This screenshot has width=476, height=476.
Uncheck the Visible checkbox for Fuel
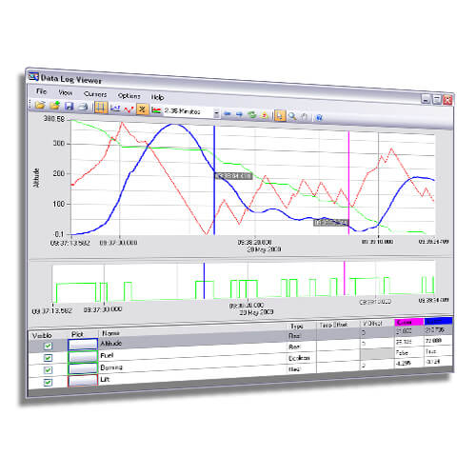[48, 358]
